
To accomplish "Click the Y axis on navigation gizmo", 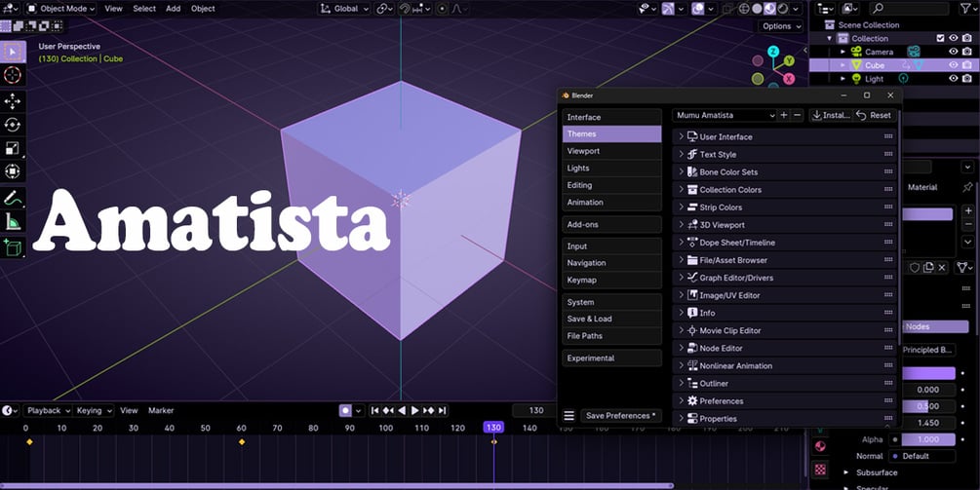I will click(790, 60).
